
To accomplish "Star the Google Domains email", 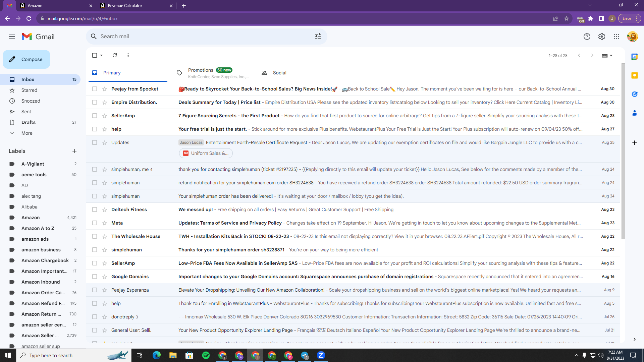I will [x=105, y=277].
